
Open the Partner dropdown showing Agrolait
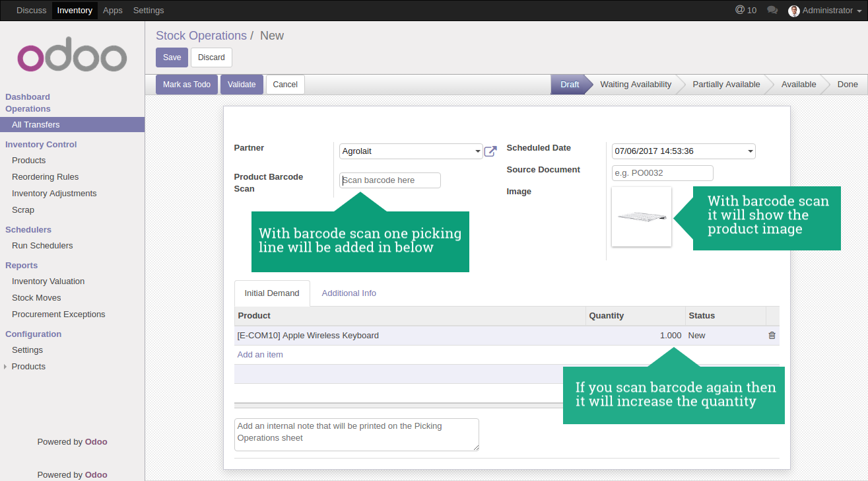[411, 151]
